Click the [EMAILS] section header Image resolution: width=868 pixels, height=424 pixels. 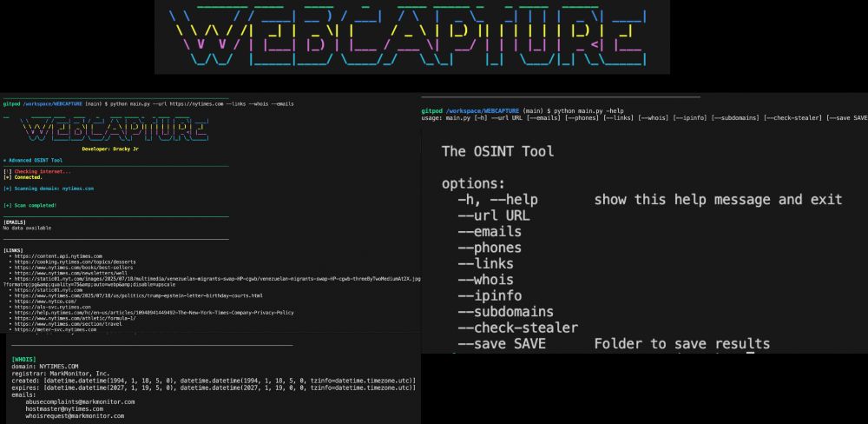(15, 222)
